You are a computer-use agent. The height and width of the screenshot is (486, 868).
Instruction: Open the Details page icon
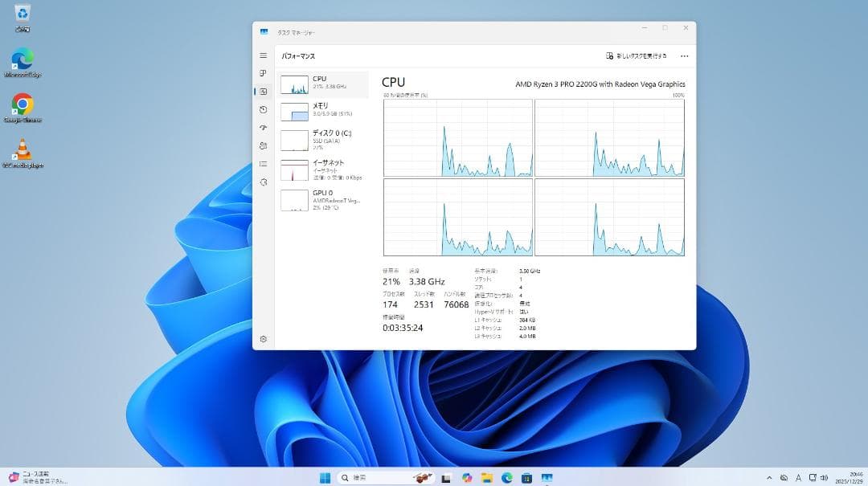coord(263,163)
